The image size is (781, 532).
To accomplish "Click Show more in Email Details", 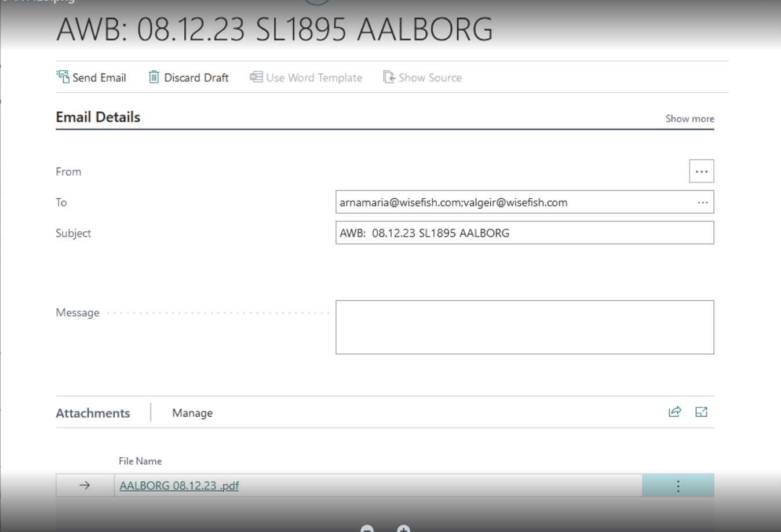I will 689,119.
